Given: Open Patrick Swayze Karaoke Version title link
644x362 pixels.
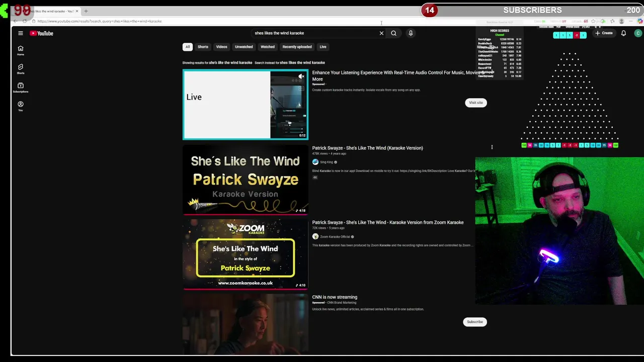Looking at the screenshot, I should point(367,148).
